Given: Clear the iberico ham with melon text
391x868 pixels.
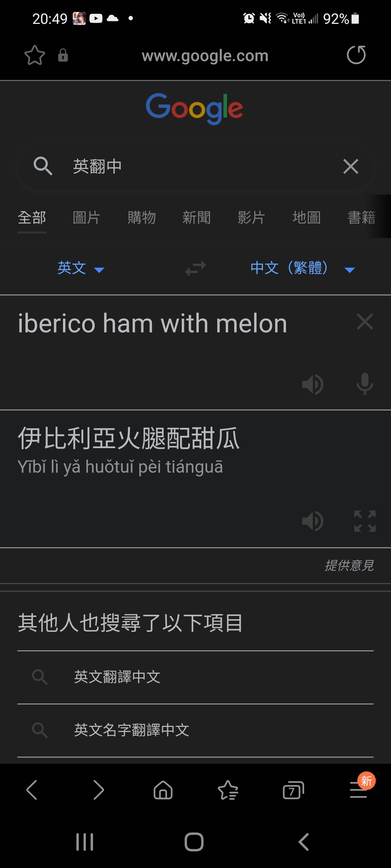Looking at the screenshot, I should (365, 322).
